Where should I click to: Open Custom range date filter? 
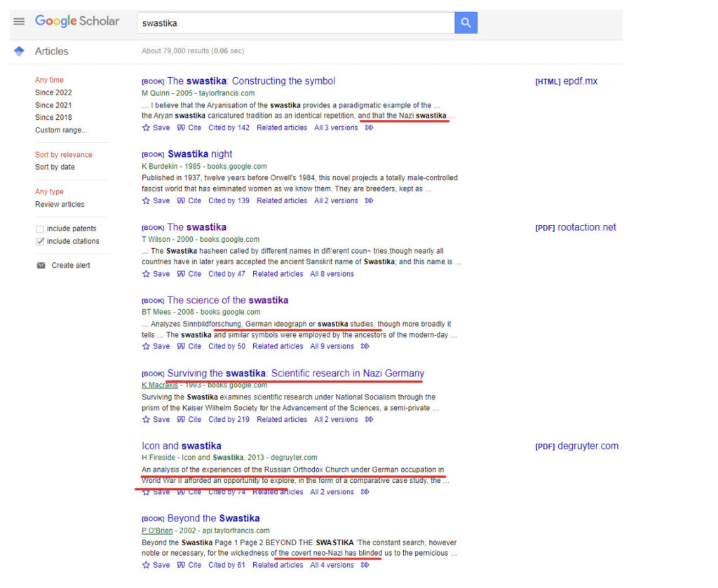61,130
